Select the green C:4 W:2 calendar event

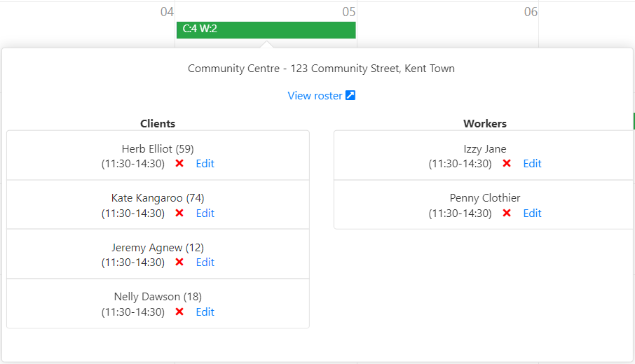coord(266,30)
